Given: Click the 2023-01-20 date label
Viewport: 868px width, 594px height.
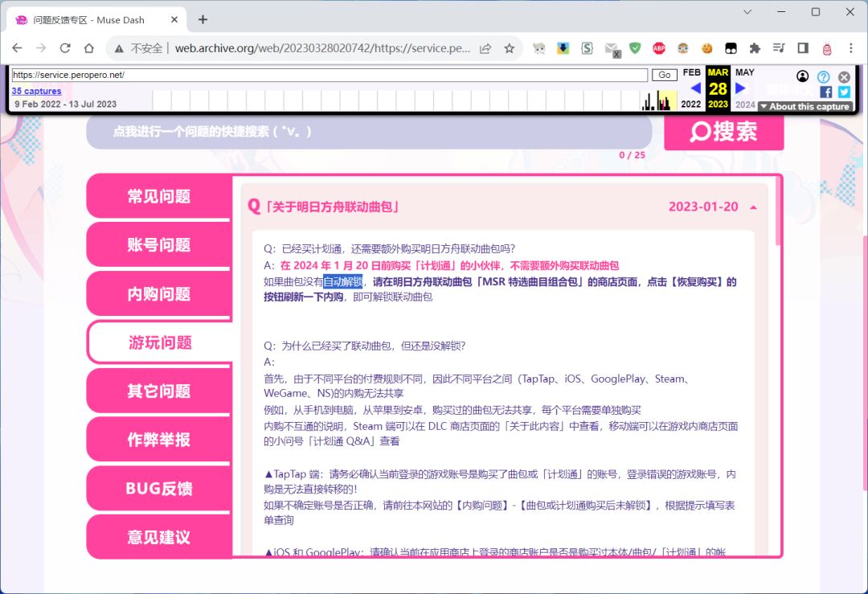Looking at the screenshot, I should pyautogui.click(x=703, y=207).
